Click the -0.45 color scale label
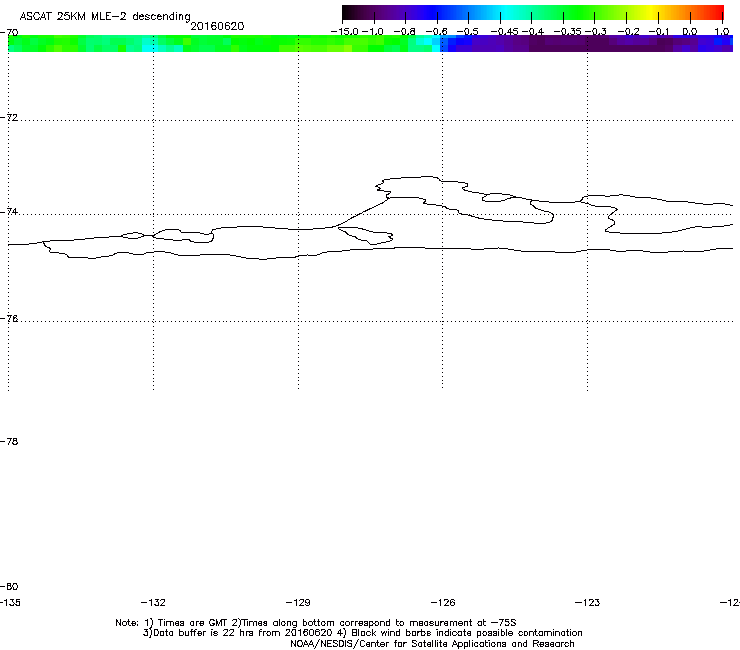The image size is (740, 650). [505, 32]
